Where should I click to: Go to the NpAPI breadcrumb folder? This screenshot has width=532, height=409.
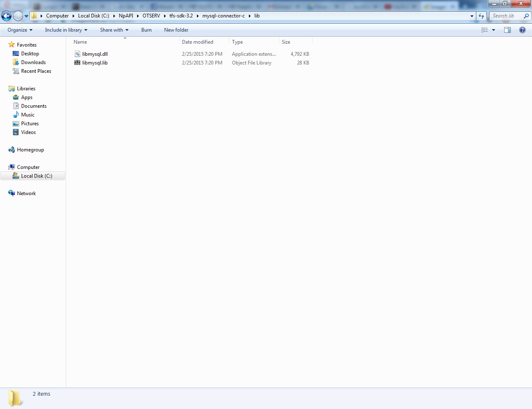coord(126,16)
